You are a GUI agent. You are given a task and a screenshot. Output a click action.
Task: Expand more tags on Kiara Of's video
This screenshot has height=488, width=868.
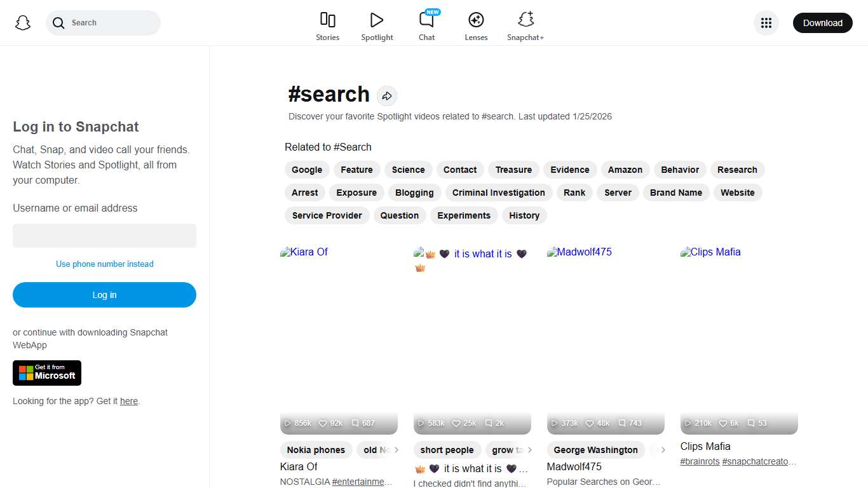(x=397, y=450)
